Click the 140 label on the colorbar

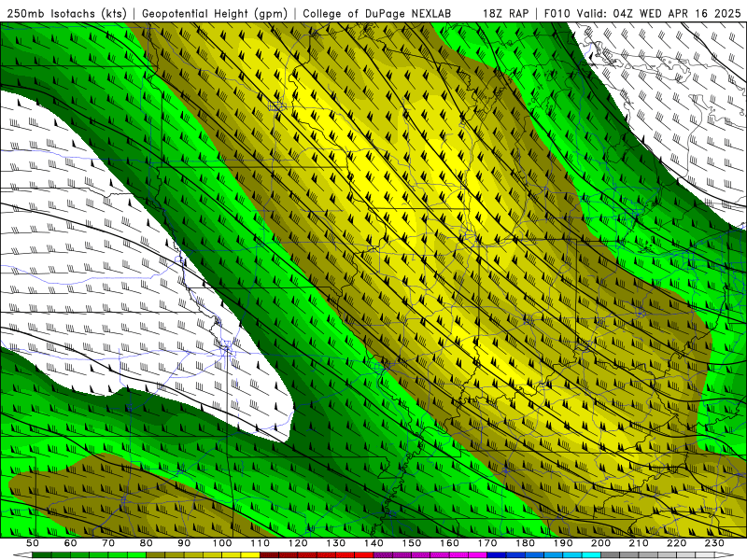click(x=374, y=543)
